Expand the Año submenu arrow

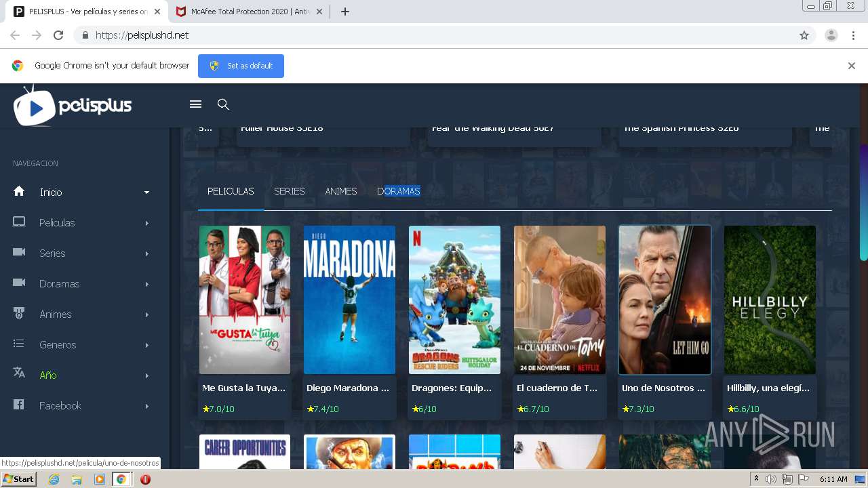point(146,375)
